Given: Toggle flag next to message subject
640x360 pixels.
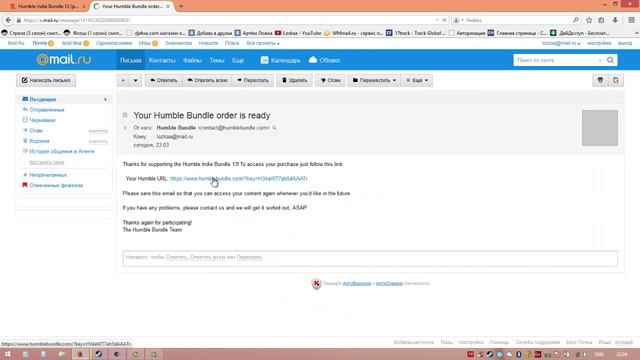Looking at the screenshot, I should [x=125, y=116].
